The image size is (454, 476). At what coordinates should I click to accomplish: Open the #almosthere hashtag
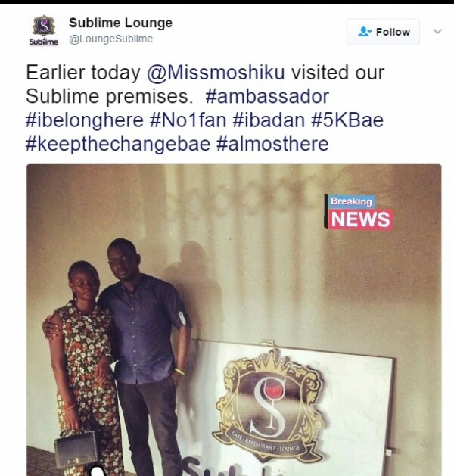pos(272,144)
